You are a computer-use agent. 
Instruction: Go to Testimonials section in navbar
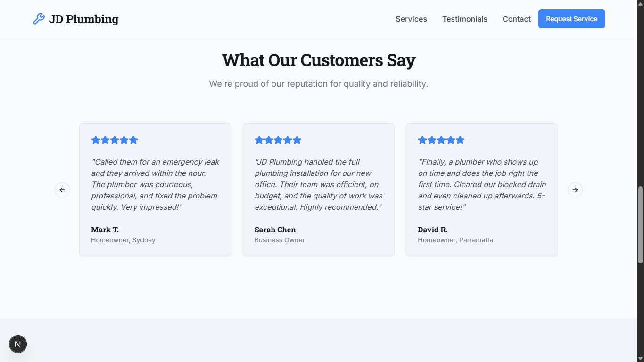pyautogui.click(x=464, y=19)
